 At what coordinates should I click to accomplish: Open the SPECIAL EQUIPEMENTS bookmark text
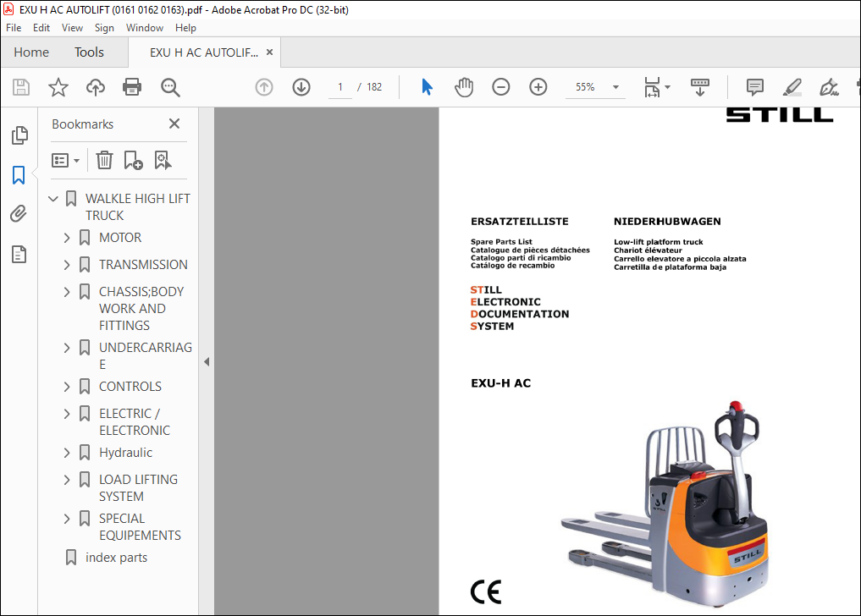point(140,526)
